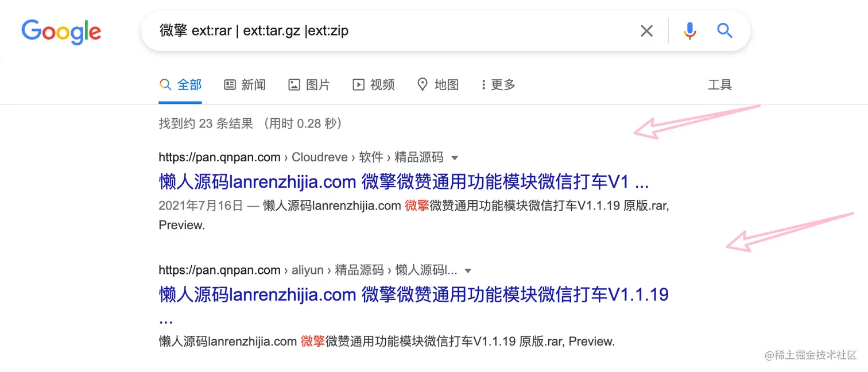This screenshot has width=868, height=372.
Task: Open the 工具 tools options
Action: [720, 85]
